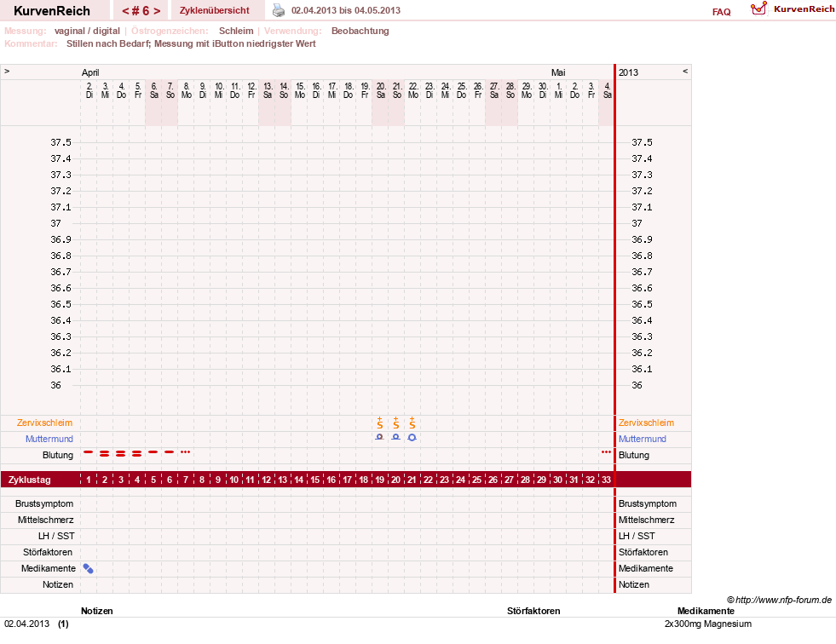Click the heavy bleeding mark on cycle day 4

[137, 454]
